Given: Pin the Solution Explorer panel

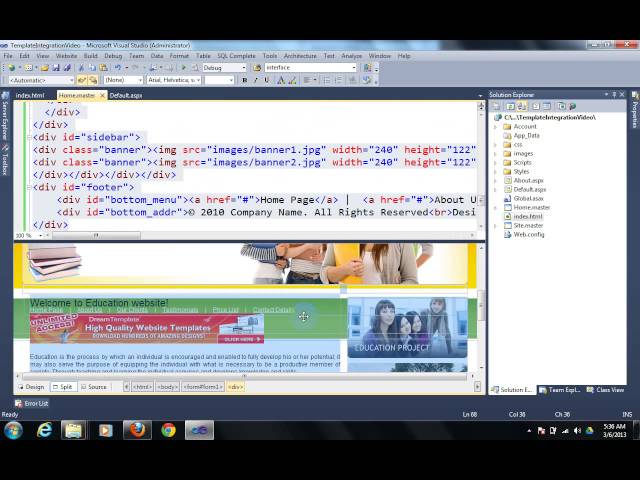Looking at the screenshot, I should tap(614, 95).
